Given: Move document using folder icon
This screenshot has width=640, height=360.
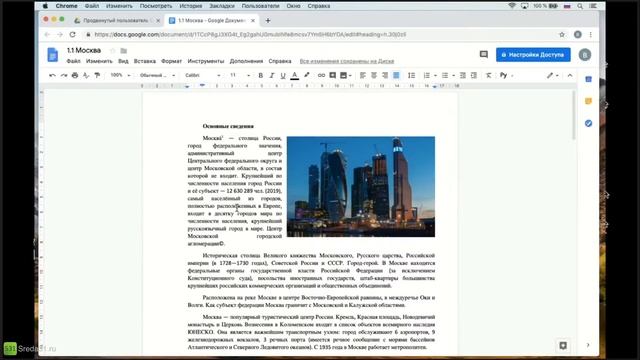Looking at the screenshot, I should click(124, 51).
